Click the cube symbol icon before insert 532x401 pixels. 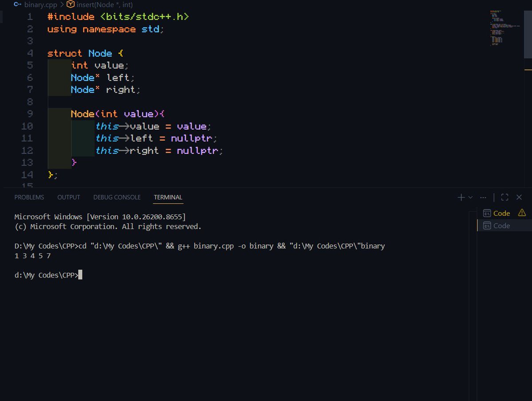(71, 4)
